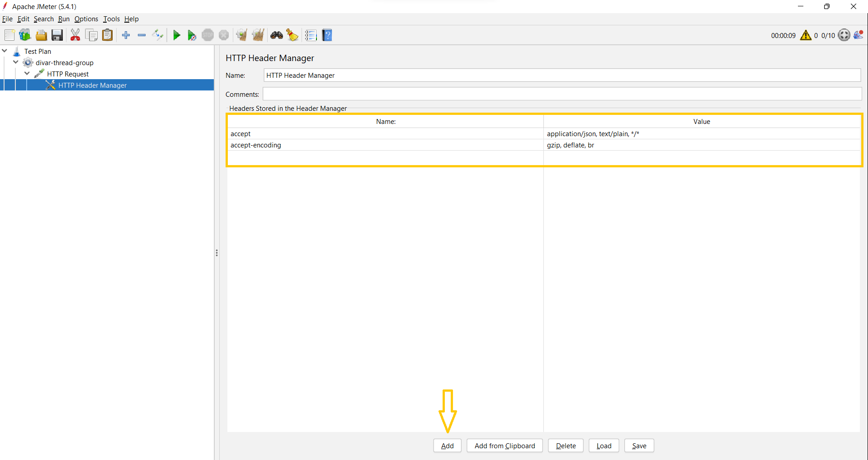Collapse all nodes with the minus icon
Image resolution: width=868 pixels, height=460 pixels.
(x=142, y=35)
